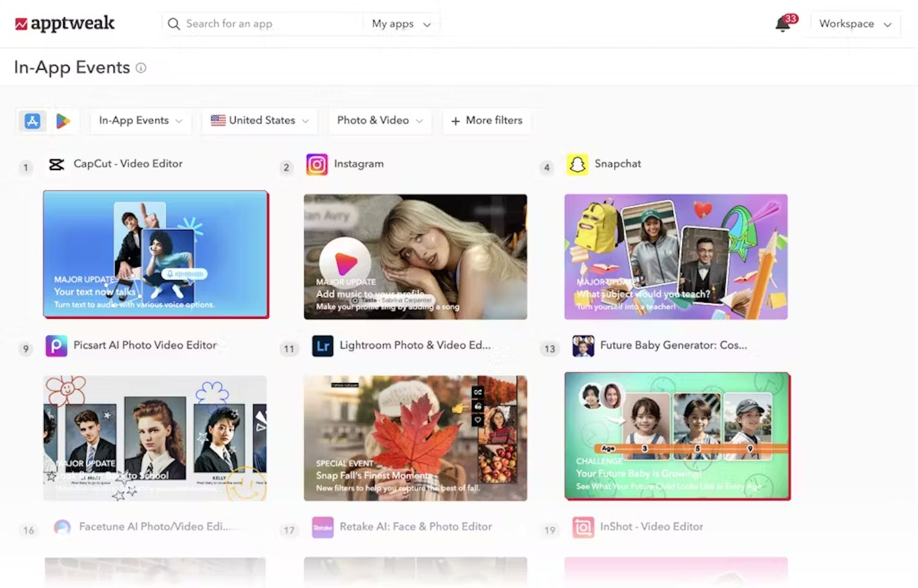Click the Snapchat ghost icon

click(577, 165)
